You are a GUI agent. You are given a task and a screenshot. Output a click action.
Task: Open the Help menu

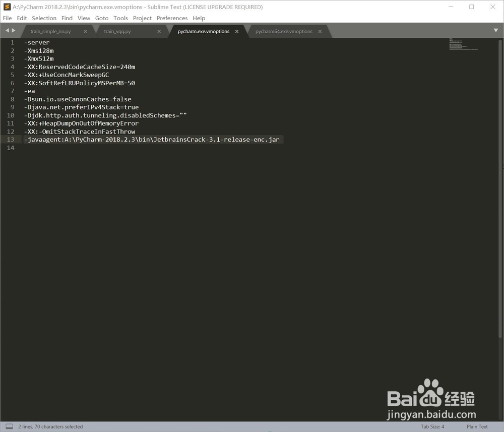tap(199, 18)
